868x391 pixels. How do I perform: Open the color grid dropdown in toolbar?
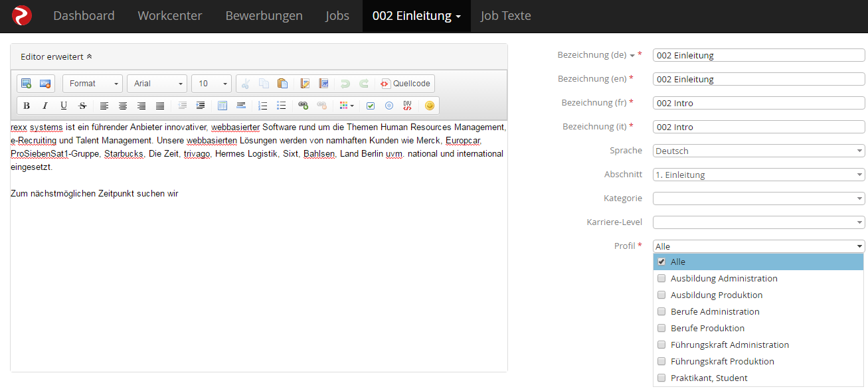(x=347, y=106)
